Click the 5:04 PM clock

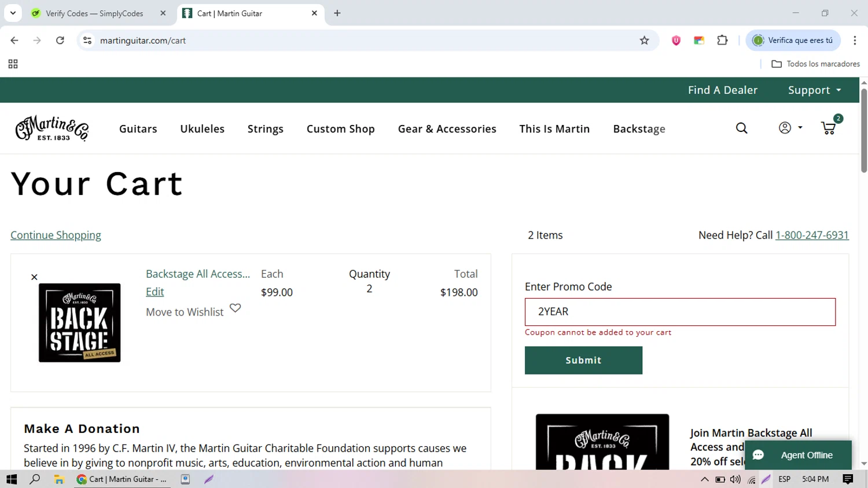pos(815,479)
